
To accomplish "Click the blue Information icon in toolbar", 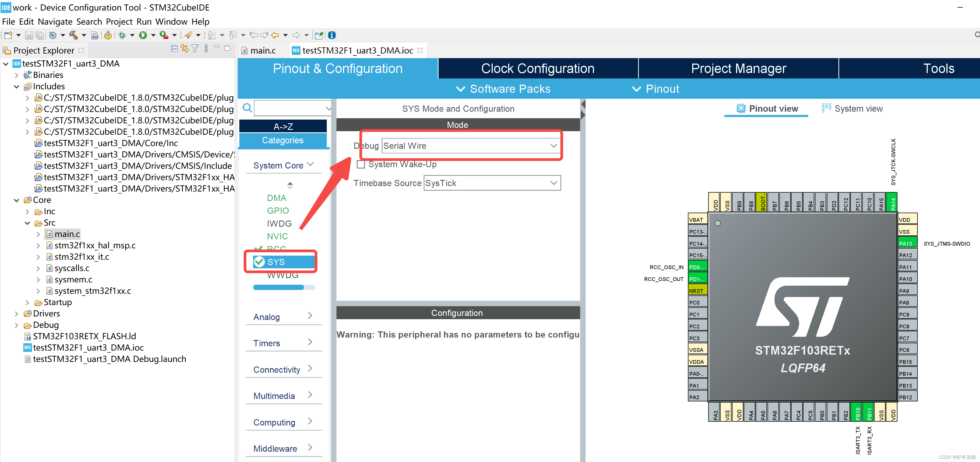I will (332, 35).
